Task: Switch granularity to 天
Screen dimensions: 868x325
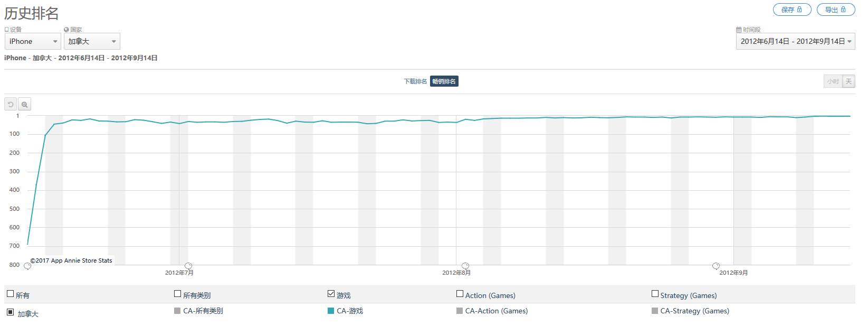Action: tap(848, 81)
